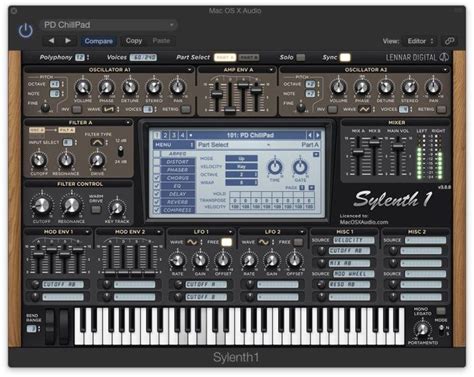The image size is (474, 377).
Task: Expand the Part Select menu in display
Action: pyautogui.click(x=233, y=145)
